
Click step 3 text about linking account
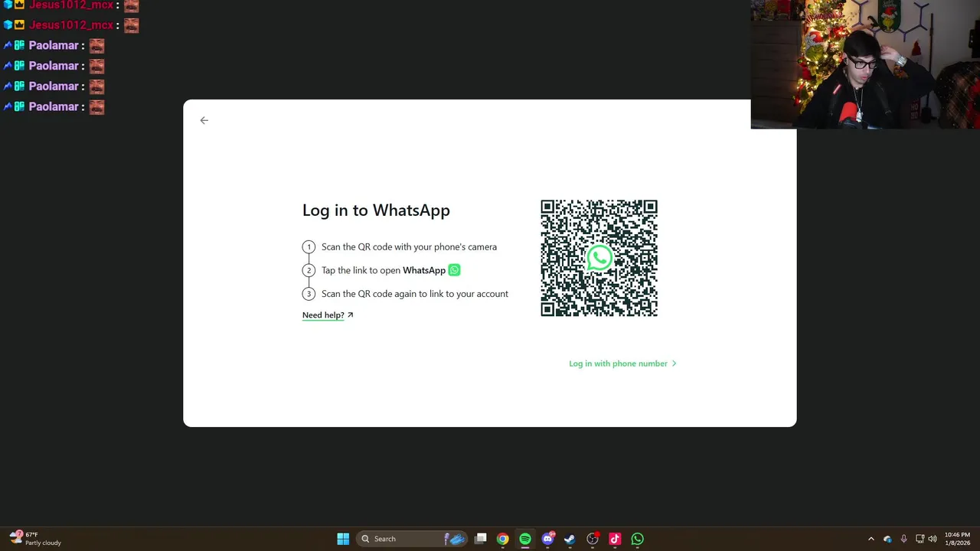tap(414, 294)
